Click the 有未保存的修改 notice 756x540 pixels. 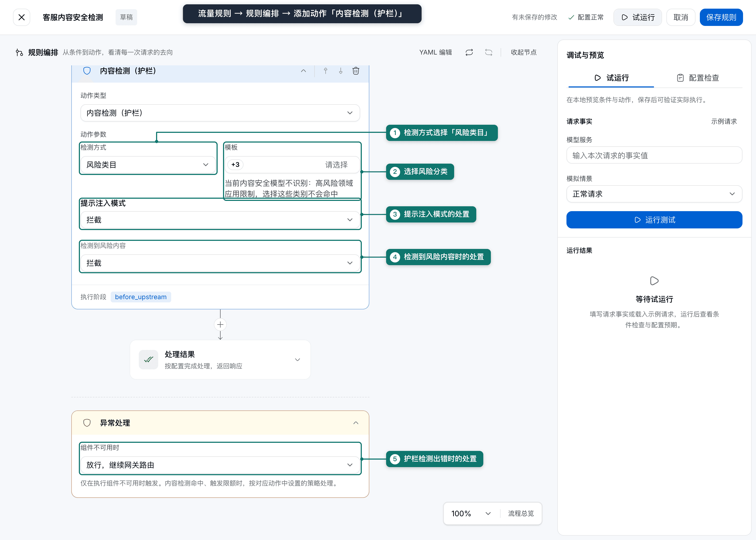coord(534,17)
